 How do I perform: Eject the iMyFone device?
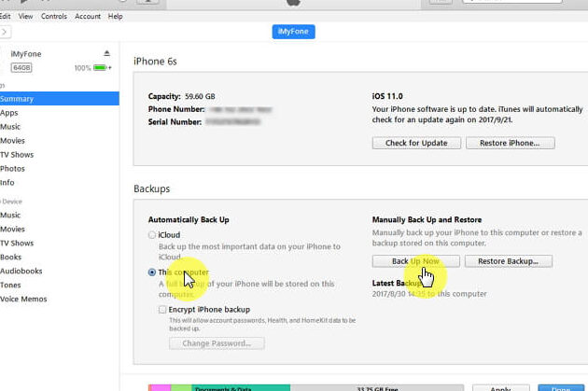click(x=106, y=53)
